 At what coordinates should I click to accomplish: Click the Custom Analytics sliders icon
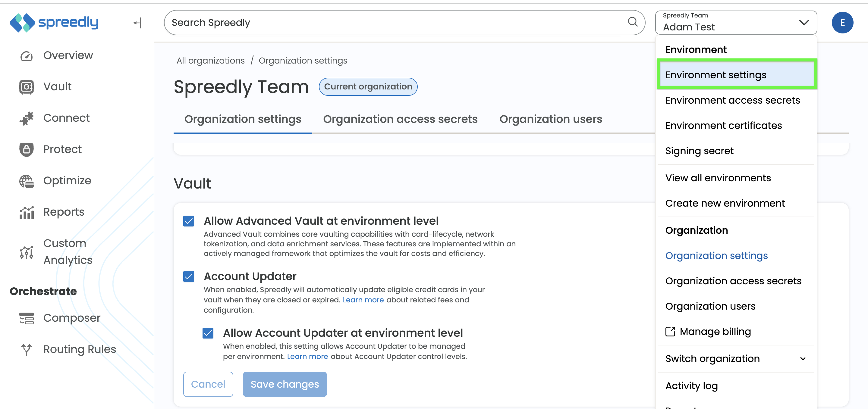26,252
